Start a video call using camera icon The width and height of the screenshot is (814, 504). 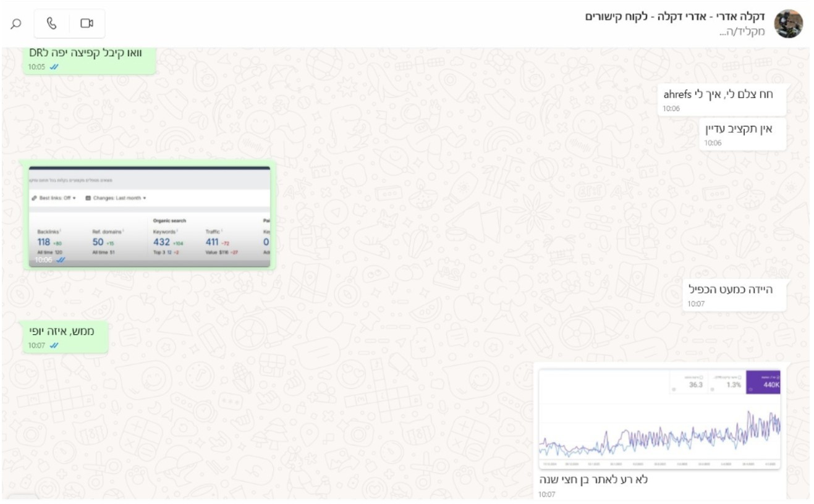click(87, 23)
